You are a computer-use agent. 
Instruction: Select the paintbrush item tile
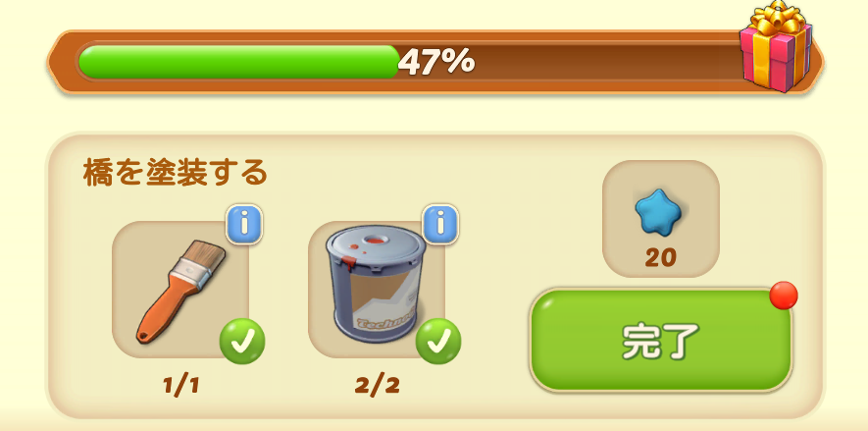[180, 290]
